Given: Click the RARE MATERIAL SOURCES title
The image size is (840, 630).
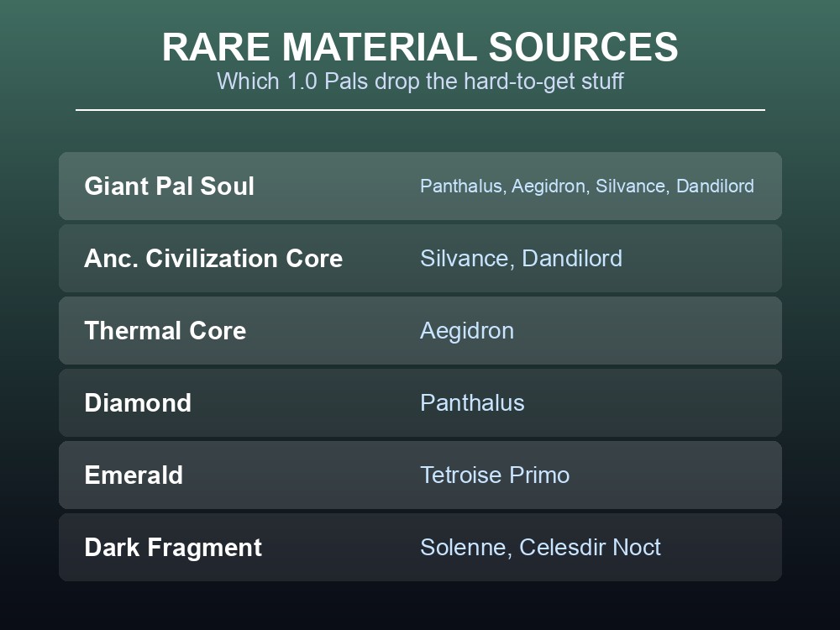Looking at the screenshot, I should coord(420,47).
